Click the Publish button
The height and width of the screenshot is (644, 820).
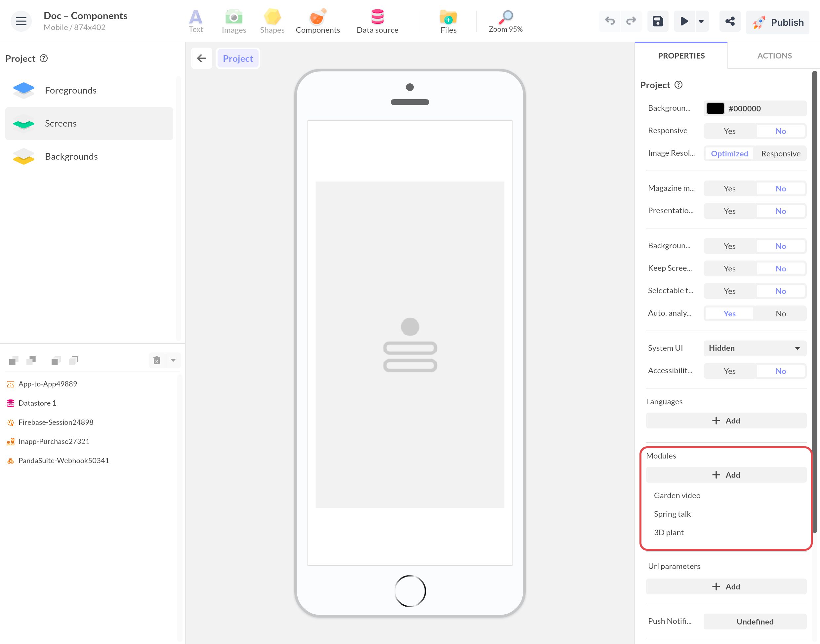pyautogui.click(x=778, y=22)
